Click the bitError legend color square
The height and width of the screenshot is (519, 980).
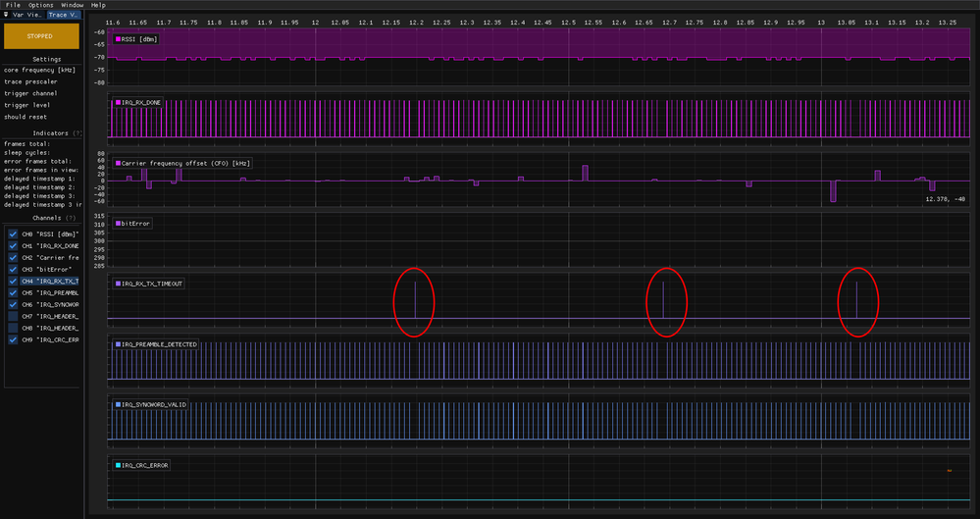[x=118, y=224]
